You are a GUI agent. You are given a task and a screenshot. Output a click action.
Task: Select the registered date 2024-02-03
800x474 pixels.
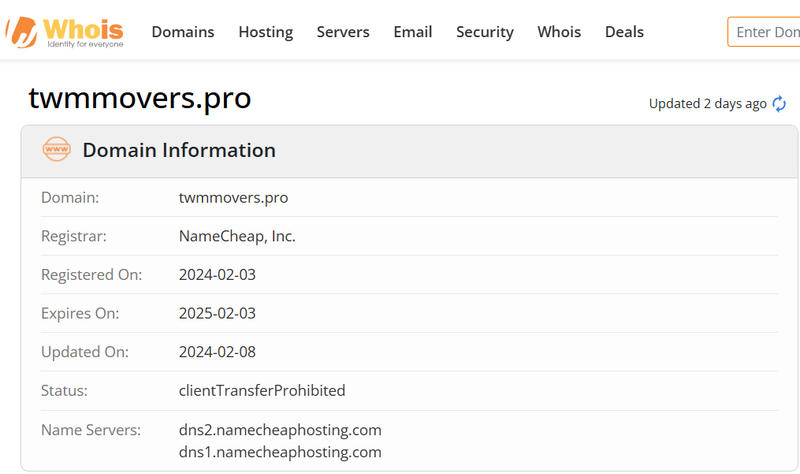click(x=217, y=275)
